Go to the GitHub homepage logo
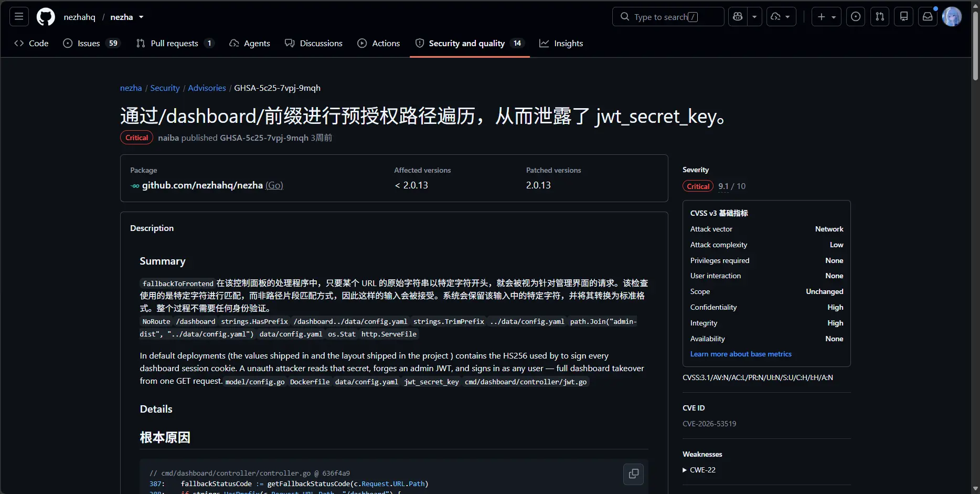The height and width of the screenshot is (494, 980). click(46, 17)
